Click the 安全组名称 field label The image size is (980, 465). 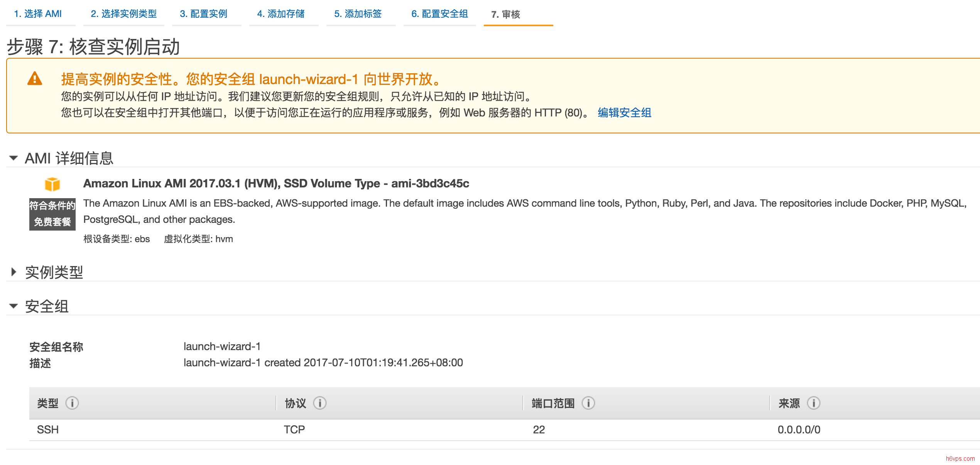(x=56, y=347)
